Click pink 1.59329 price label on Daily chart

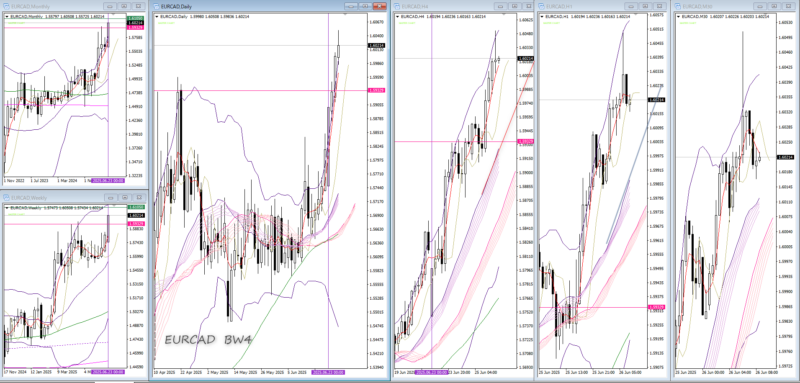click(x=376, y=90)
